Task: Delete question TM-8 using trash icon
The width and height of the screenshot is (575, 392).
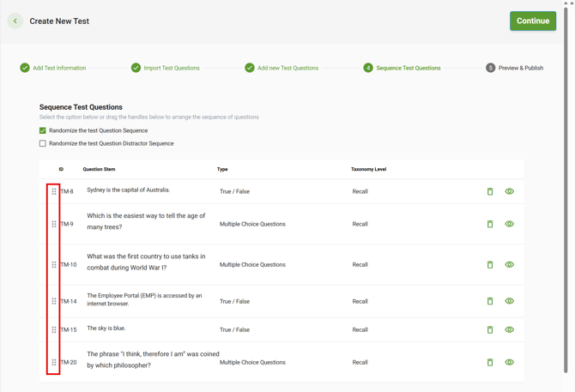Action: (490, 191)
